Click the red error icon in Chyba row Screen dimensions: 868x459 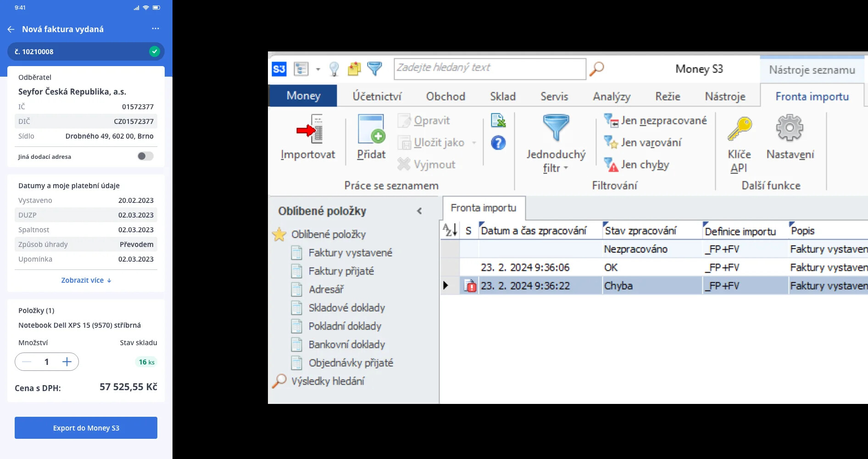[x=470, y=286]
